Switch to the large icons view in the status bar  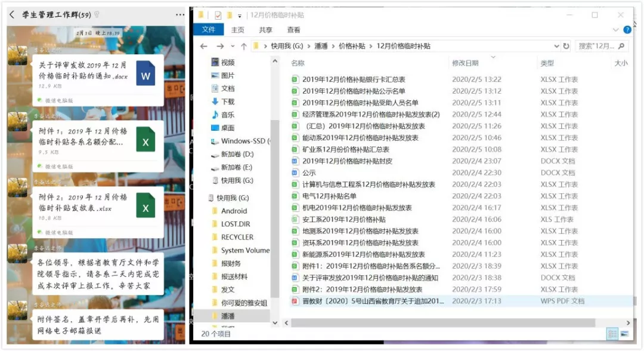[624, 334]
